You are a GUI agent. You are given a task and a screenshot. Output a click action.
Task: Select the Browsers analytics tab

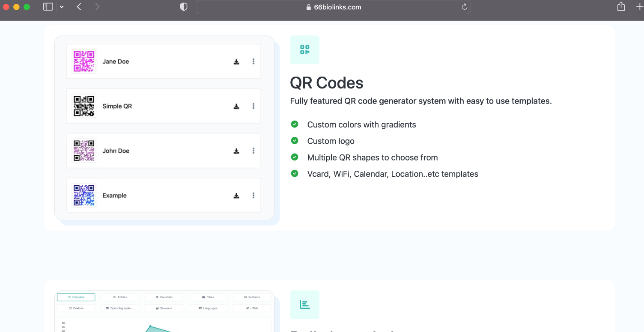[x=164, y=308]
